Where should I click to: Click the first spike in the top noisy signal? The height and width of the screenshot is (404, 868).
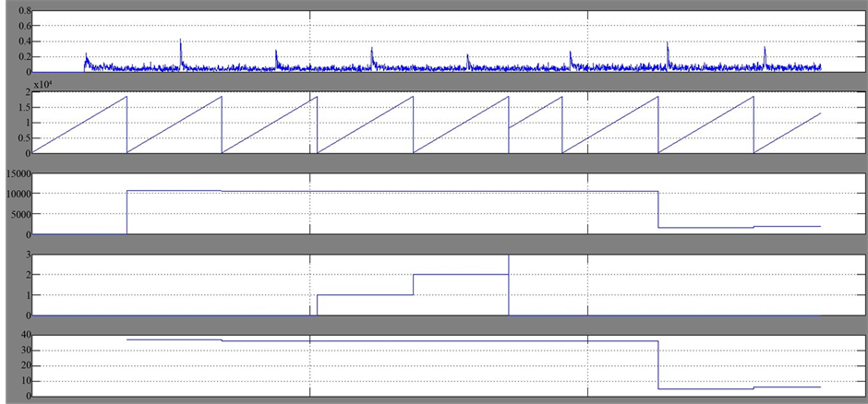[x=86, y=57]
